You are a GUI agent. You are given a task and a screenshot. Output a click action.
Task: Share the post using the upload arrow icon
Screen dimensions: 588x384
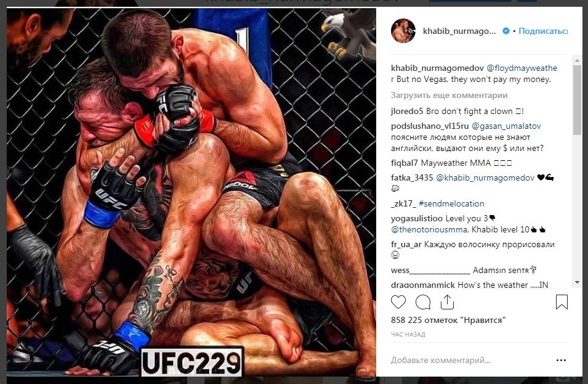click(447, 302)
